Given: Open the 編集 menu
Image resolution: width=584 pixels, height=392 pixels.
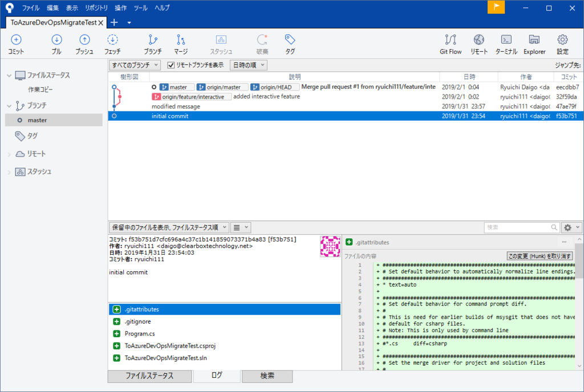Looking at the screenshot, I should (52, 8).
